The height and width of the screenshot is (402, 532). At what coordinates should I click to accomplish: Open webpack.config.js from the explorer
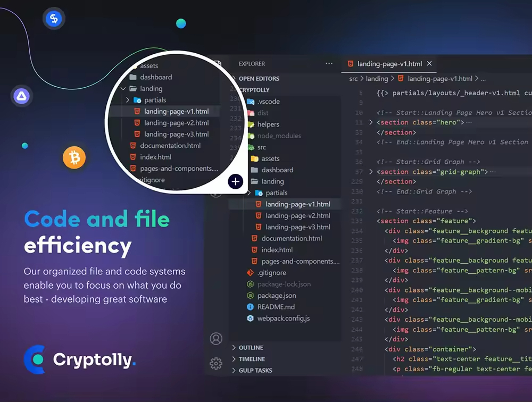point(283,319)
